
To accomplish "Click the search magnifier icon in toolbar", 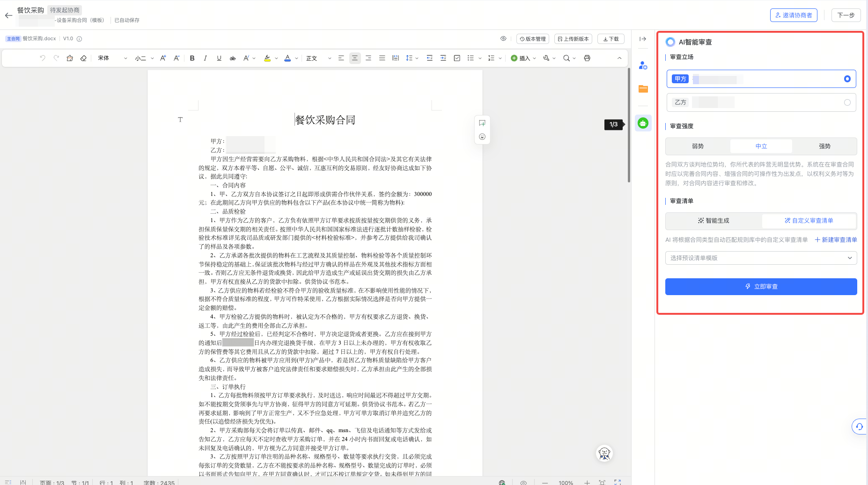I will pos(566,58).
